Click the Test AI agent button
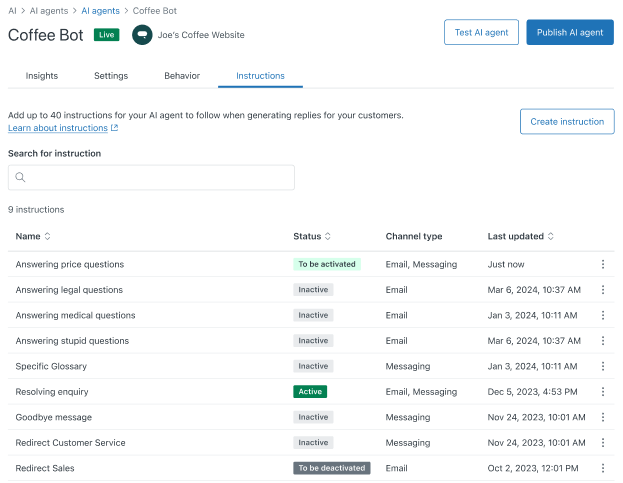This screenshot has height=483, width=623. 481,32
